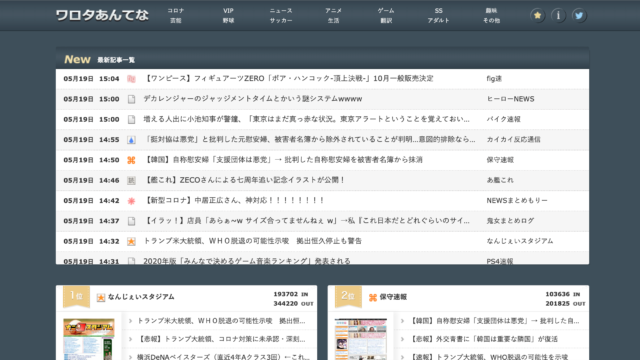Click source 保守速報 in 14:50 row
Screen dimensions: 640x360
(500, 160)
